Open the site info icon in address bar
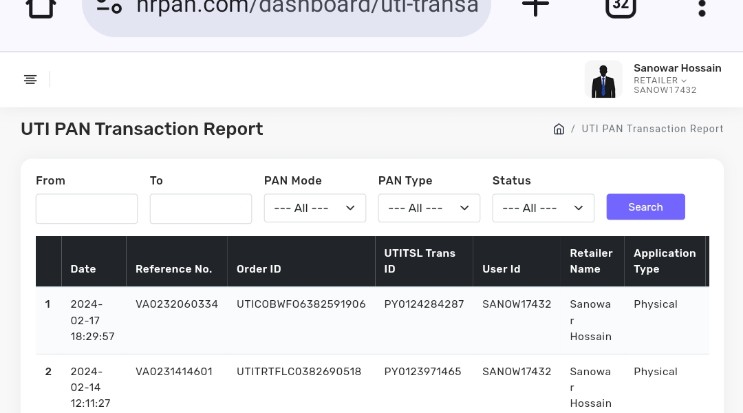743x413 pixels. pos(109,8)
